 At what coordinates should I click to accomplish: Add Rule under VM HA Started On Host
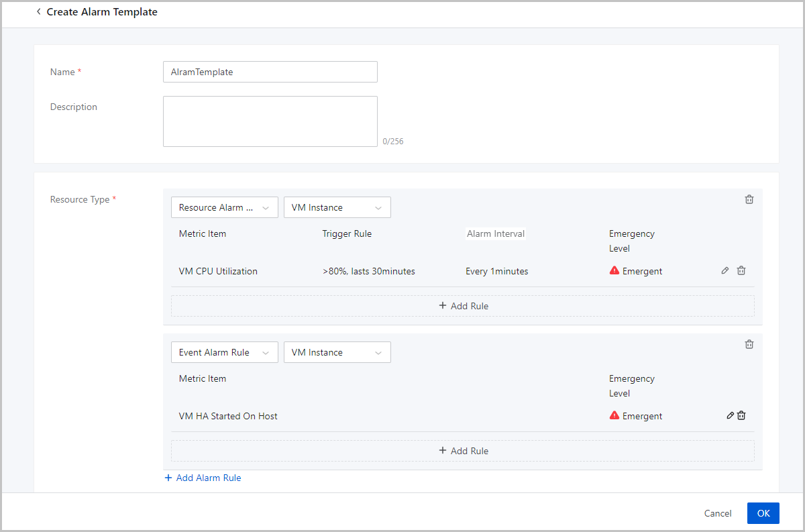click(x=463, y=451)
